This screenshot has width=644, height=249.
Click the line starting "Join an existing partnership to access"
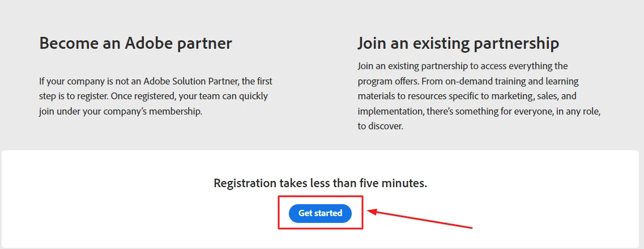point(462,66)
